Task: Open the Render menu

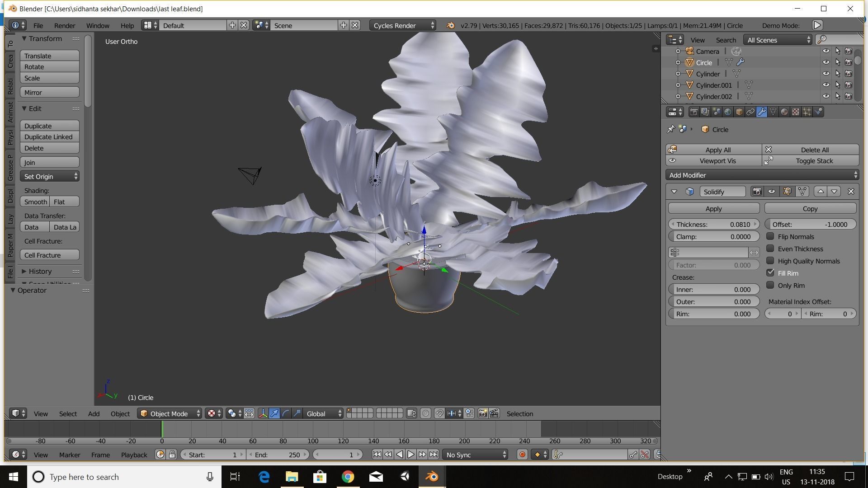Action: pyautogui.click(x=65, y=25)
